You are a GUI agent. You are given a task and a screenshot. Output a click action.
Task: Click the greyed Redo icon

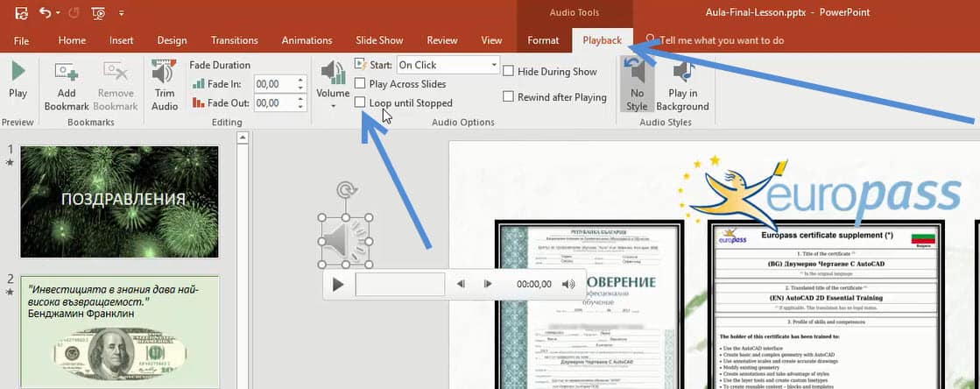pos(73,12)
